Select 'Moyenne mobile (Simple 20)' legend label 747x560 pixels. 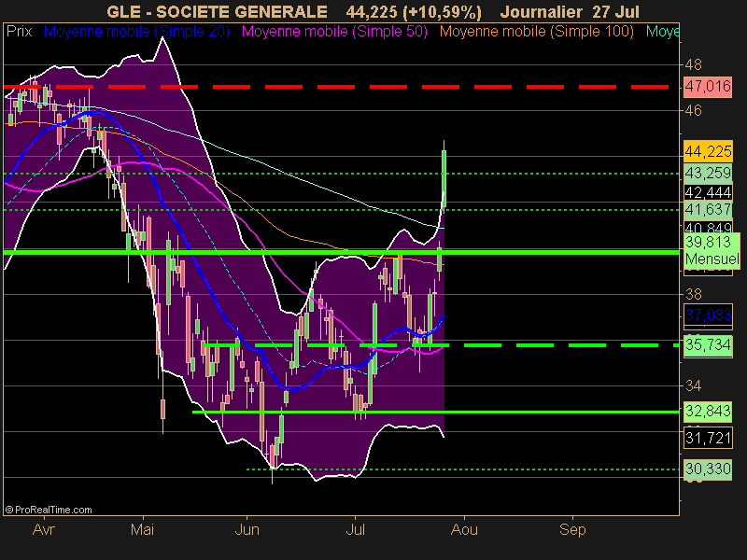[136, 32]
